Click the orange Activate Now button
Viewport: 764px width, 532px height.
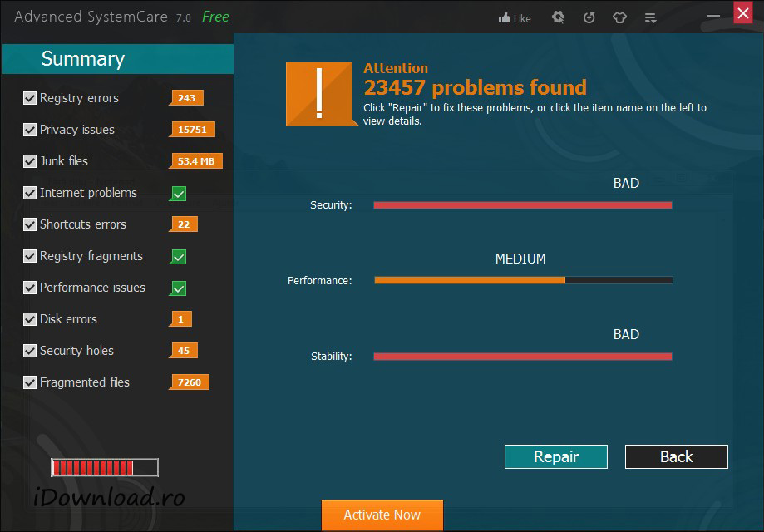[382, 515]
